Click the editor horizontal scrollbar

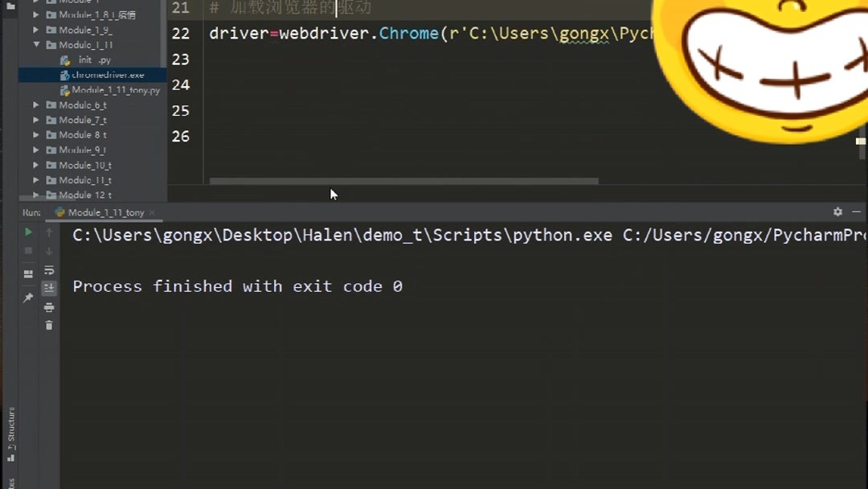click(402, 180)
